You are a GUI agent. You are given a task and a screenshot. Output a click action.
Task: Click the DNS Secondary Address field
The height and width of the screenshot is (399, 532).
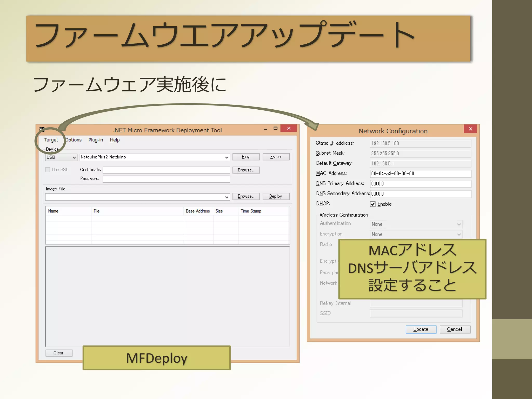click(420, 194)
